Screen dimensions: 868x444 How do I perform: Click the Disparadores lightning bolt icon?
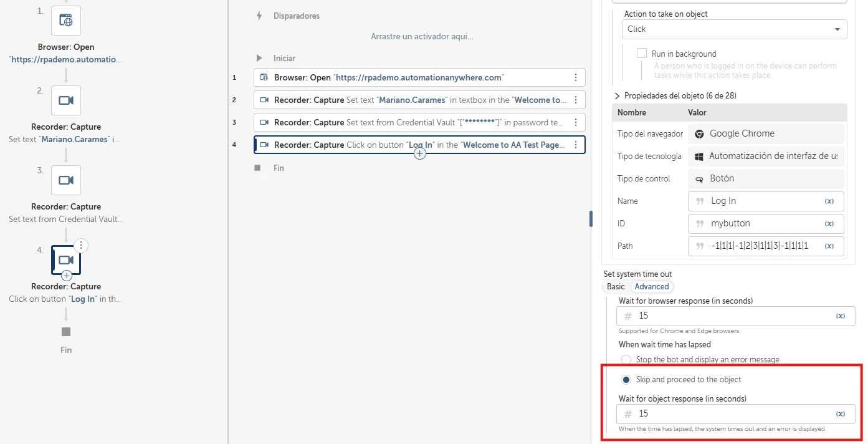[259, 16]
